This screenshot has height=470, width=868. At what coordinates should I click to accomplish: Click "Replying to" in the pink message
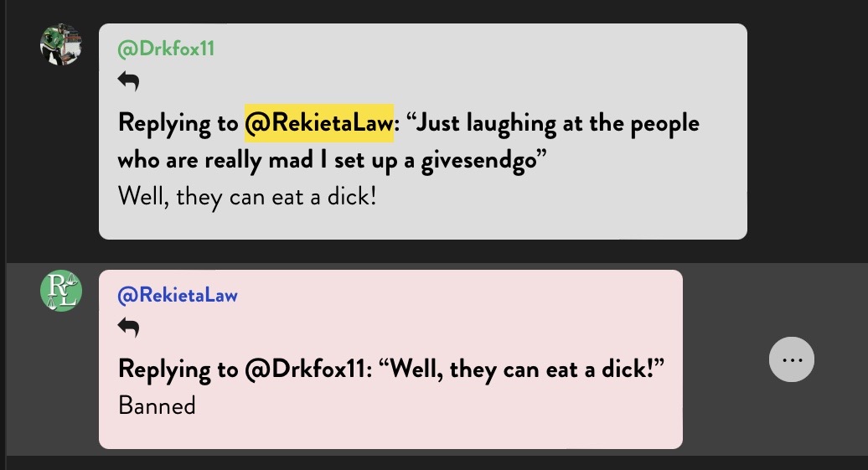coord(178,369)
